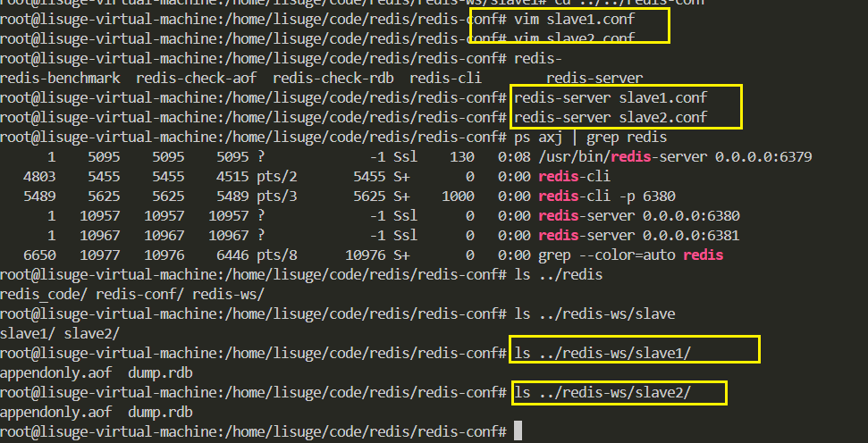Click '/usr/bin/redis-server 0.0.0.0:6379' process entry
The width and height of the screenshot is (868, 443).
pos(675,157)
